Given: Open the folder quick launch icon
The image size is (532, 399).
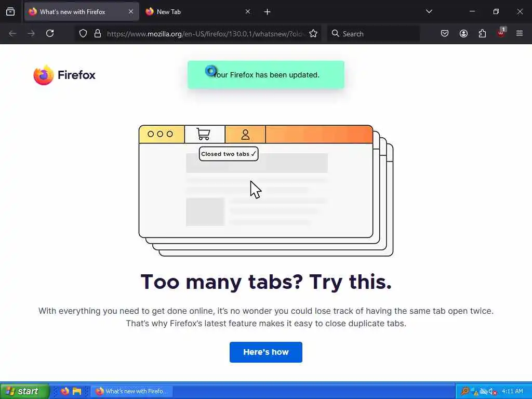Looking at the screenshot, I should point(77,391).
